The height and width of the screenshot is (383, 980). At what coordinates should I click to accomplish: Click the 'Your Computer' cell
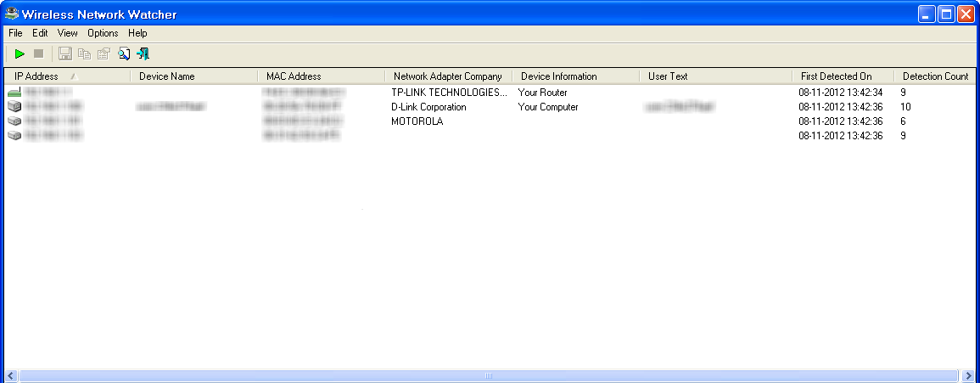548,107
